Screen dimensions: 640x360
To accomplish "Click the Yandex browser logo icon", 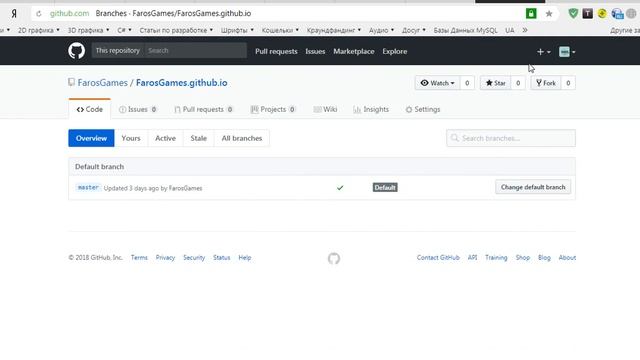I will click(14, 13).
